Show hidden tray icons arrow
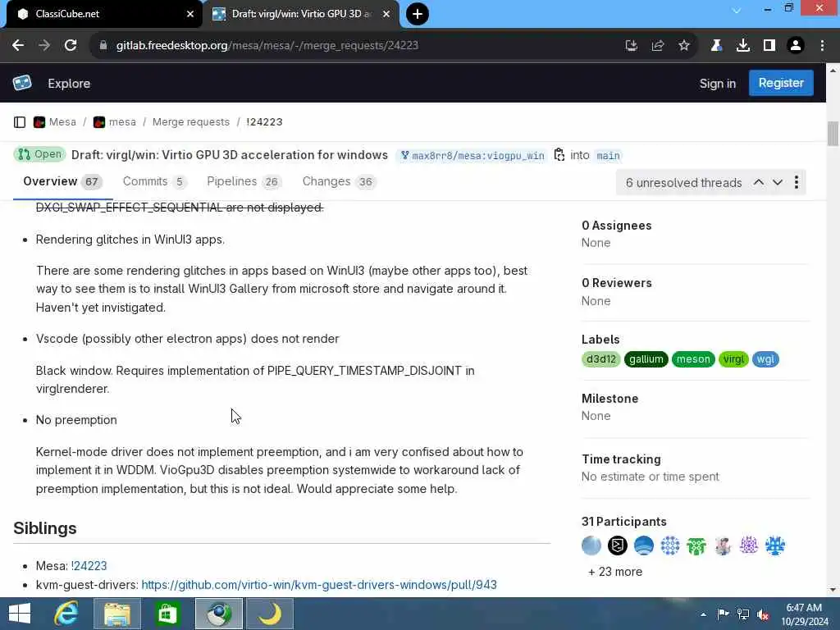This screenshot has width=840, height=630. pyautogui.click(x=703, y=614)
